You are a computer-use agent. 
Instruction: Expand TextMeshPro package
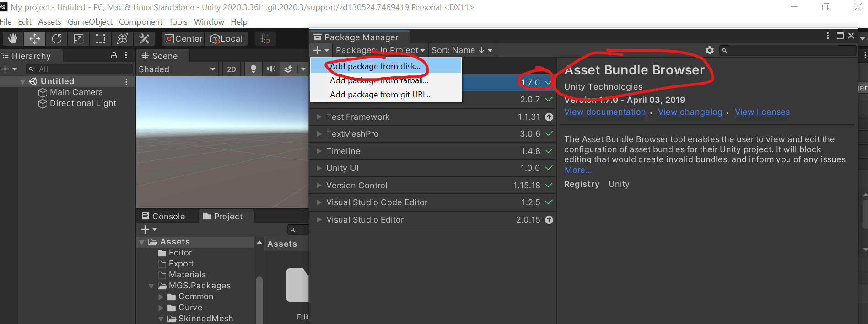point(319,134)
